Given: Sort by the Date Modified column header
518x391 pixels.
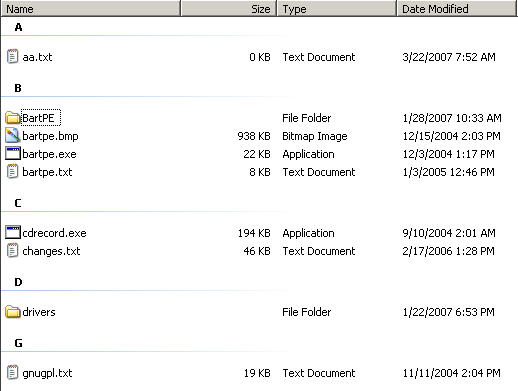Looking at the screenshot, I should pyautogui.click(x=457, y=9).
